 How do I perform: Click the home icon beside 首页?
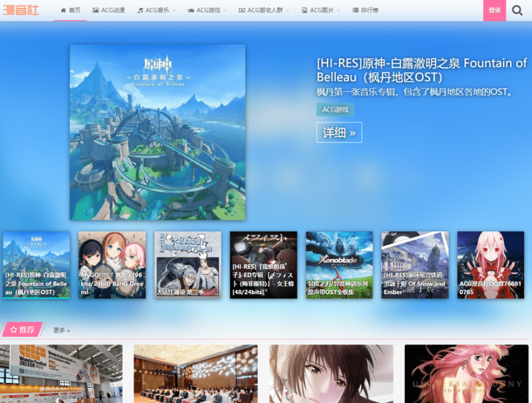63,10
